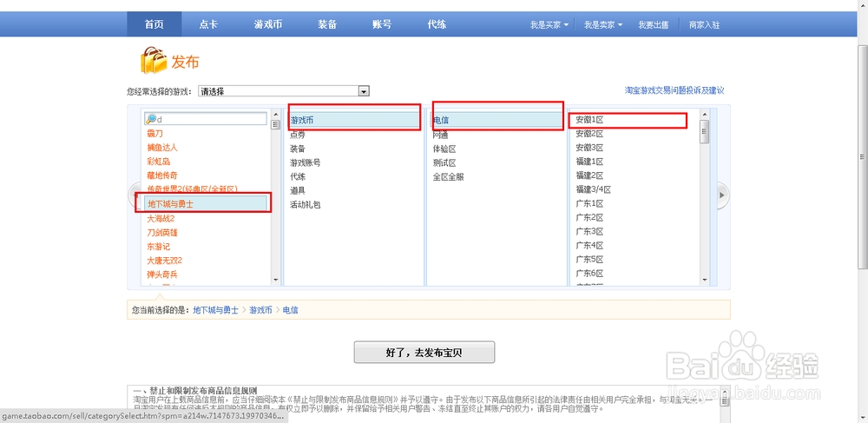Click the magnifier icon in the game search box
The image size is (868, 423).
pyautogui.click(x=150, y=119)
